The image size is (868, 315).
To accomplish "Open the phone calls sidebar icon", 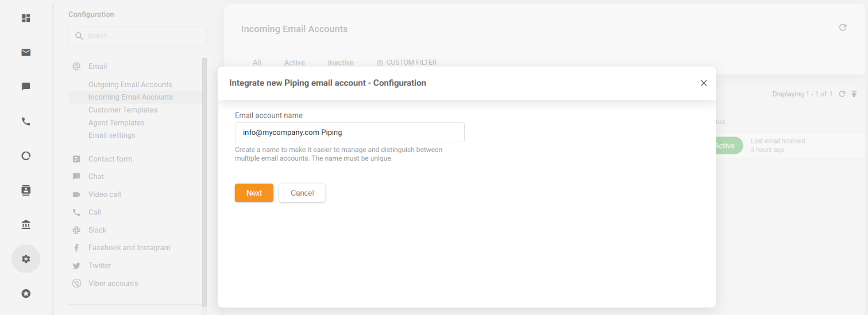I will (26, 122).
